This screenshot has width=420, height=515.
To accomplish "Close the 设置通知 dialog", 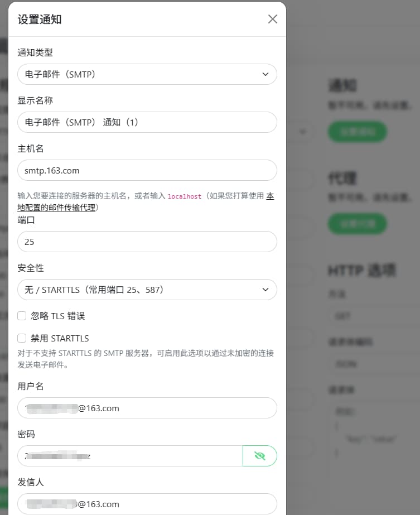I will point(273,19).
